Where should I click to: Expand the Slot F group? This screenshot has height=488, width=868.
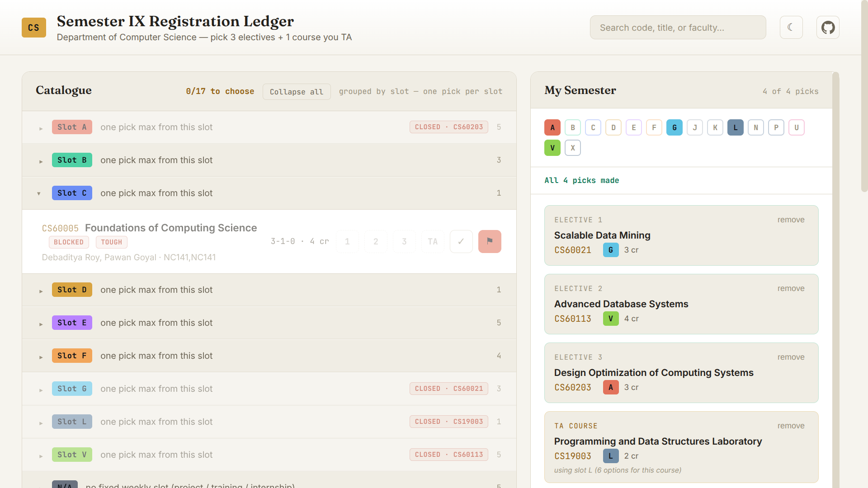coord(269,356)
